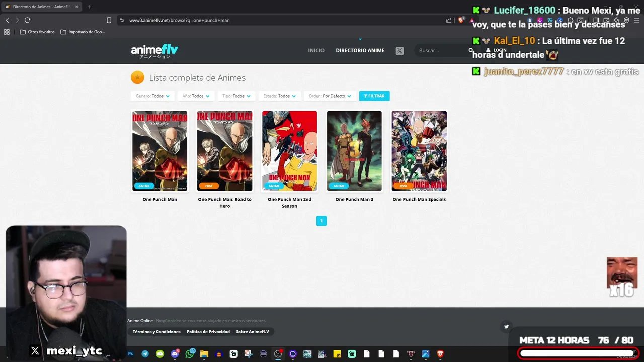Reload the page with the refresh icon
This screenshot has height=362, width=644.
(x=27, y=20)
